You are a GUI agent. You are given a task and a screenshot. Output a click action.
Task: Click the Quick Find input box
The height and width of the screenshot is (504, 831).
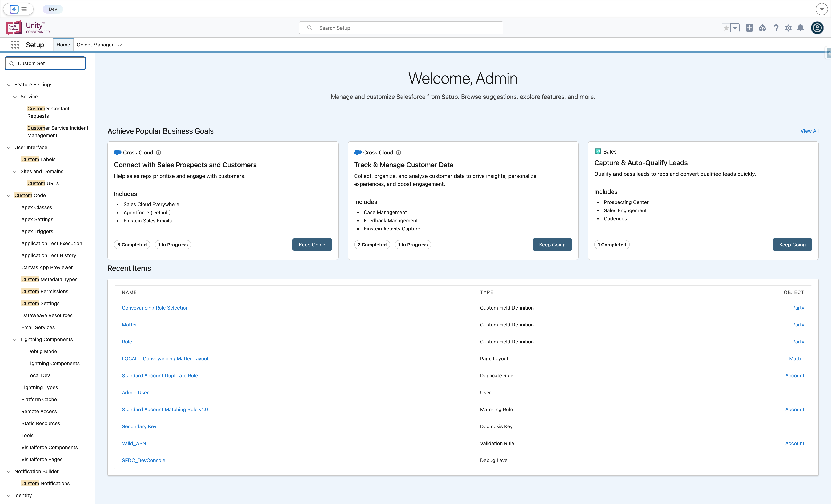(45, 63)
